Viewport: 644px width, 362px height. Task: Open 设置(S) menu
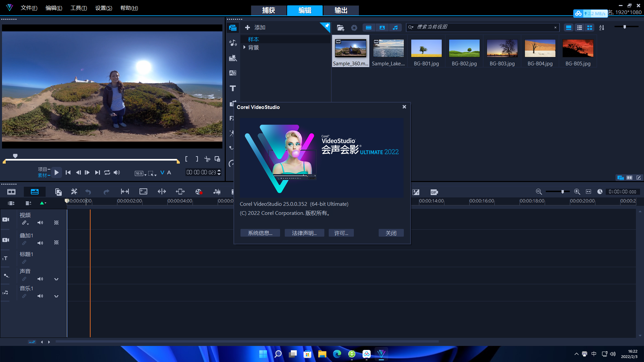point(104,8)
